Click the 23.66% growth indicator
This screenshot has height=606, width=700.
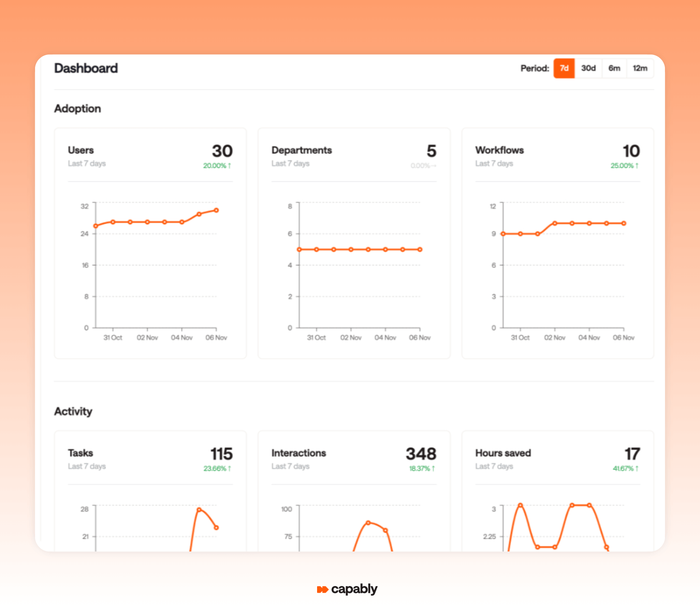pyautogui.click(x=217, y=469)
